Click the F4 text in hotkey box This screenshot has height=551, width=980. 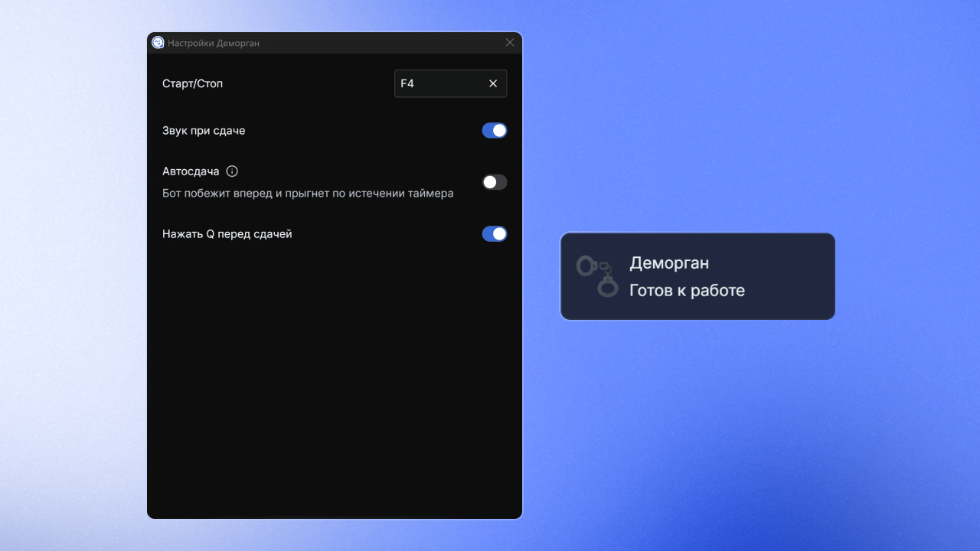407,83
